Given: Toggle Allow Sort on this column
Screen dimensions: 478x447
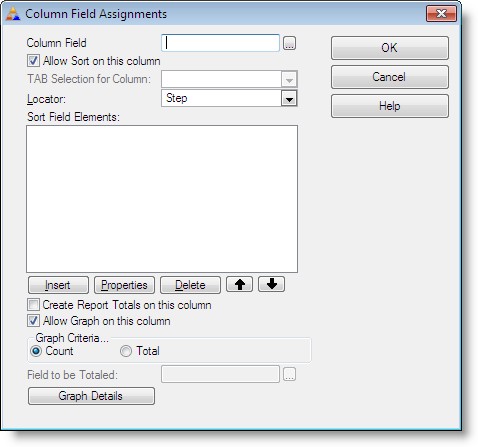Looking at the screenshot, I should [33, 61].
